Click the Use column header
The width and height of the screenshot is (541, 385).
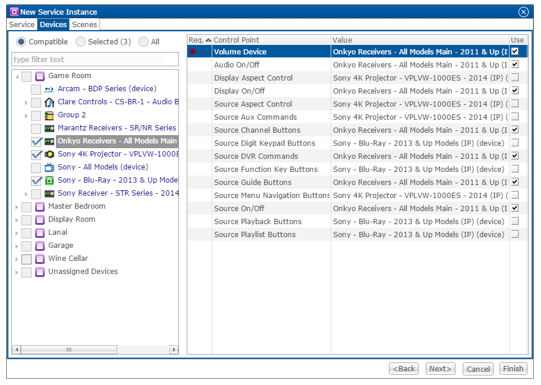pyautogui.click(x=518, y=40)
